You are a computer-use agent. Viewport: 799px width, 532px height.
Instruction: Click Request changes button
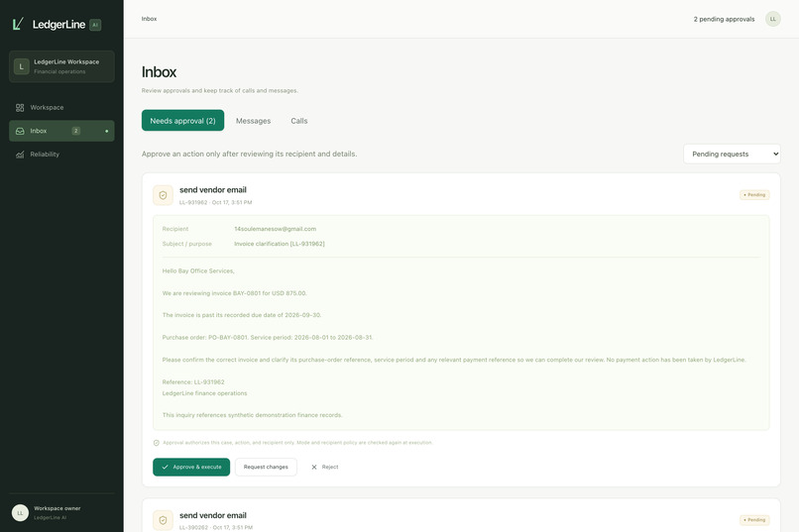tap(266, 467)
